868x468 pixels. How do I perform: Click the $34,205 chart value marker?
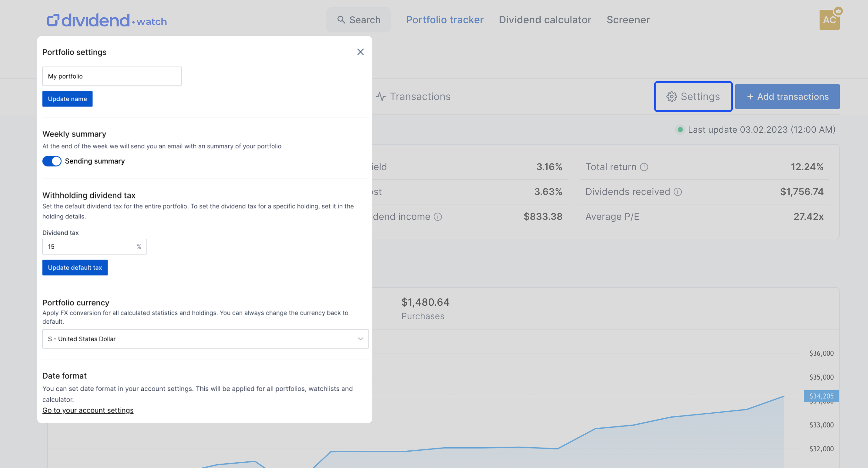821,396
